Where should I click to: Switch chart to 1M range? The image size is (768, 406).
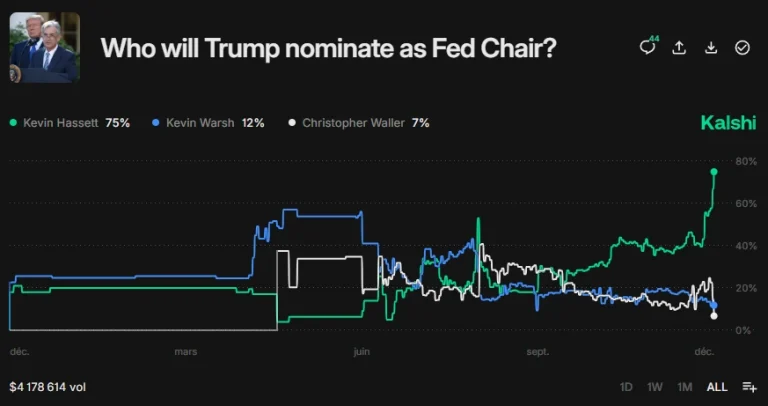click(685, 387)
